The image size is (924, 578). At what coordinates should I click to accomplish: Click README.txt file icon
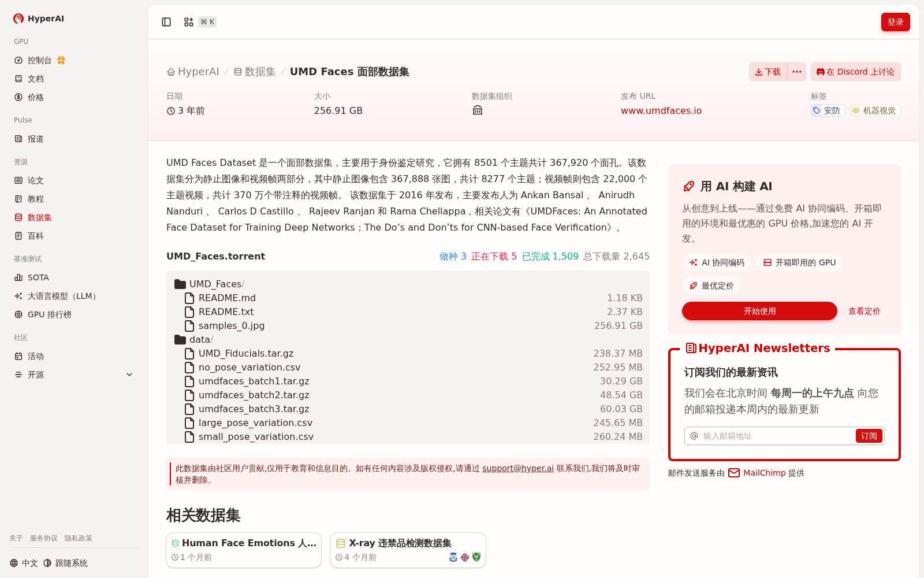[x=189, y=312]
